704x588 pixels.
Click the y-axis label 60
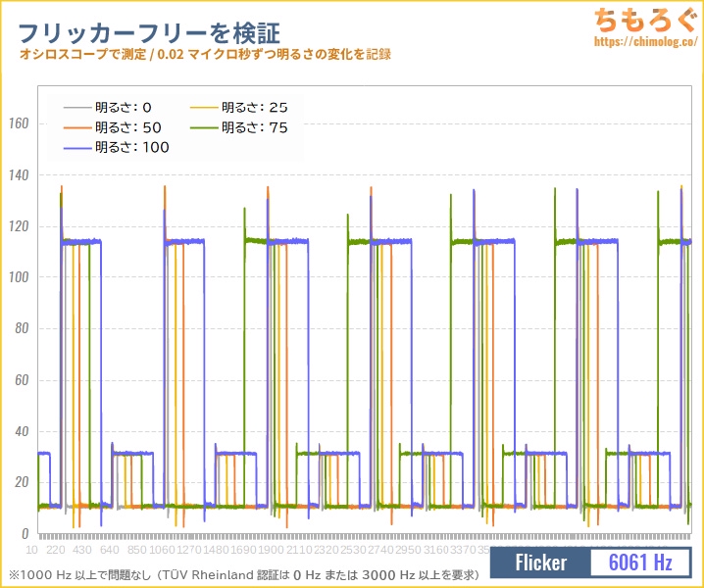click(22, 380)
